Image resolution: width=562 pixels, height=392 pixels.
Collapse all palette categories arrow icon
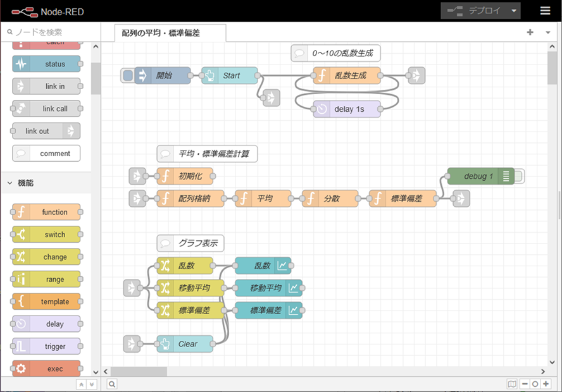pos(81,384)
